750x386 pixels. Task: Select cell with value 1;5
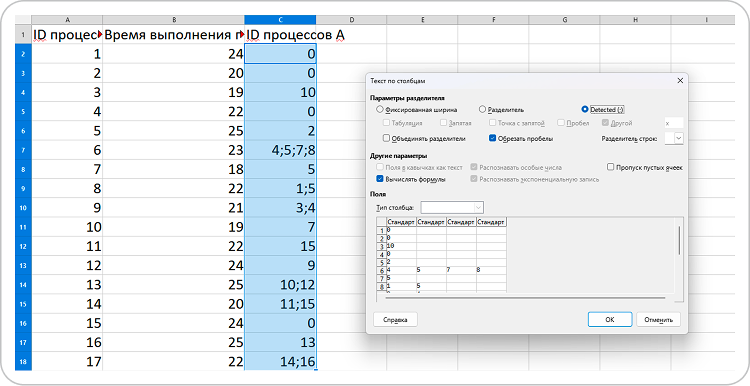point(280,188)
